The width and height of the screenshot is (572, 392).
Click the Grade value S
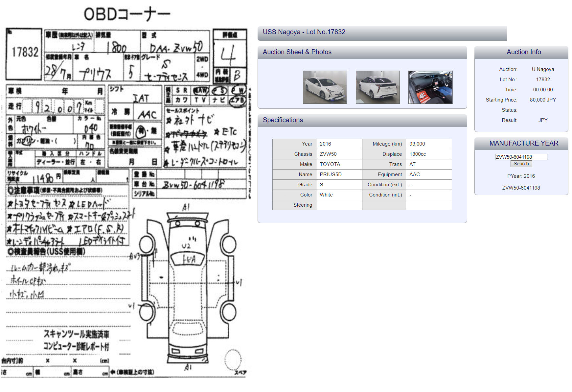pyautogui.click(x=321, y=185)
